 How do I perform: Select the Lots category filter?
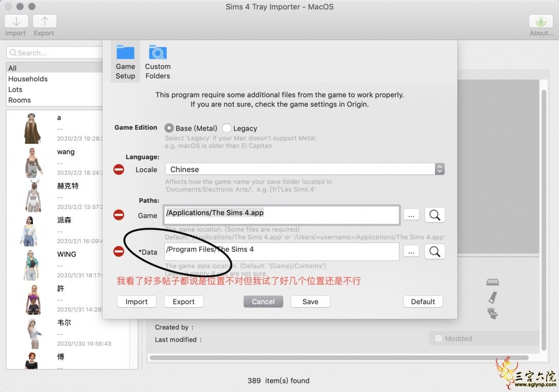coord(54,89)
